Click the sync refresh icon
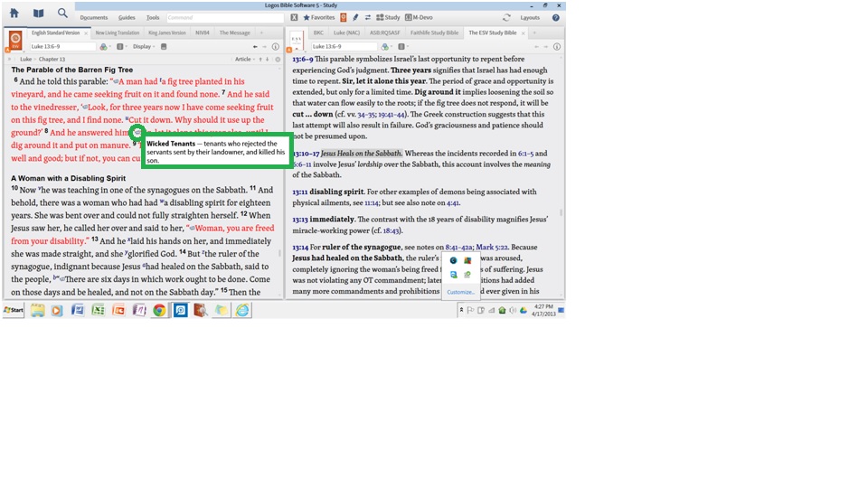 pyautogui.click(x=506, y=18)
